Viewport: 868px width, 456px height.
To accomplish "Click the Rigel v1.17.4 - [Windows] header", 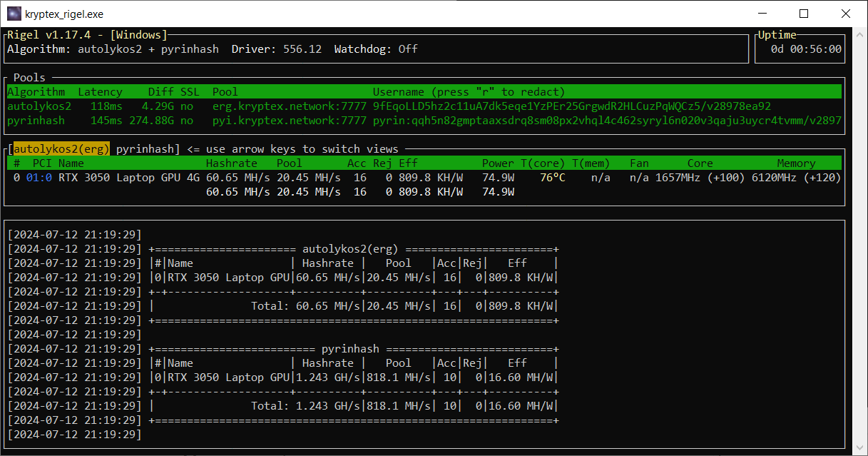I will coord(87,35).
